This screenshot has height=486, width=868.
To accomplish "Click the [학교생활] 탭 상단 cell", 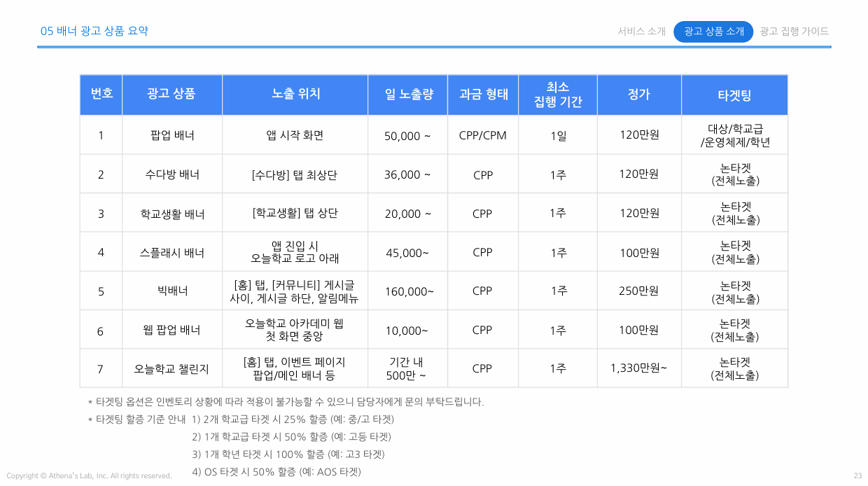I will click(295, 214).
